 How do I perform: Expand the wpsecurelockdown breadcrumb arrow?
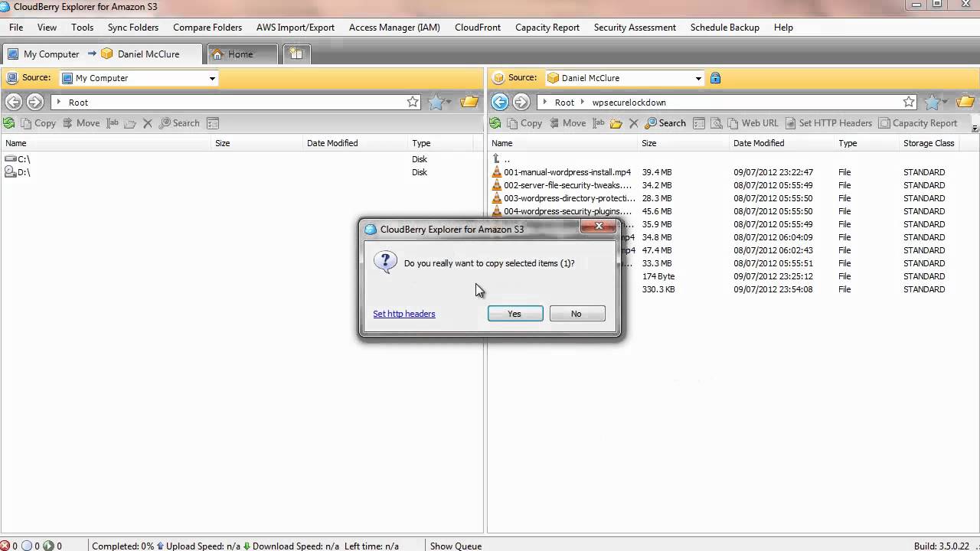click(x=583, y=102)
